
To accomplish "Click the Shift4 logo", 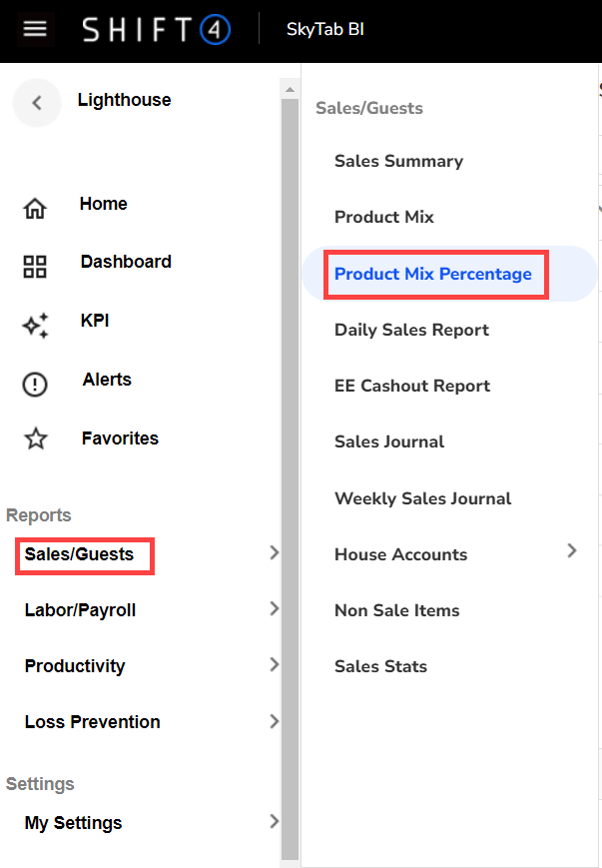I will point(157,29).
